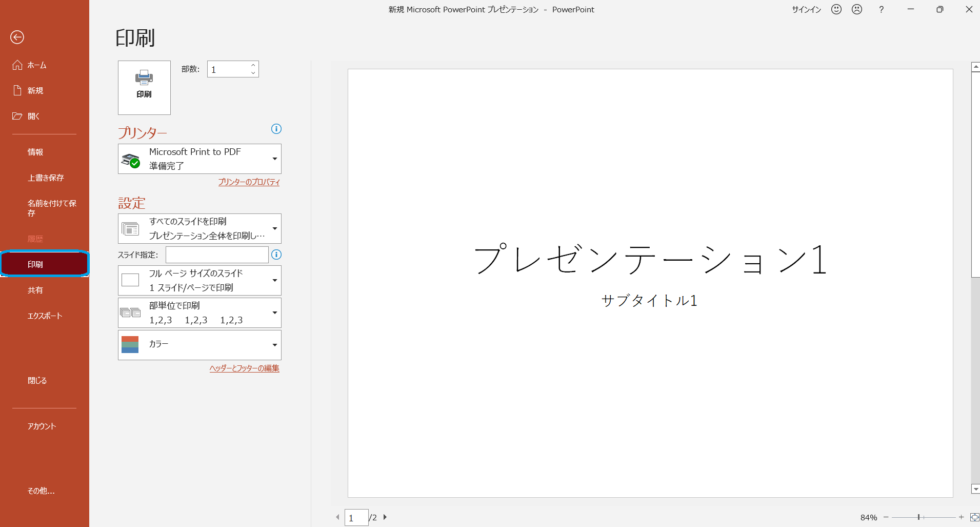Click the back arrow to exit backstage

(17, 37)
